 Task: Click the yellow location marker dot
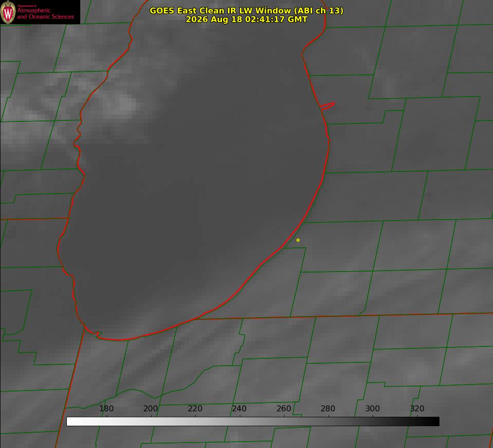[298, 240]
